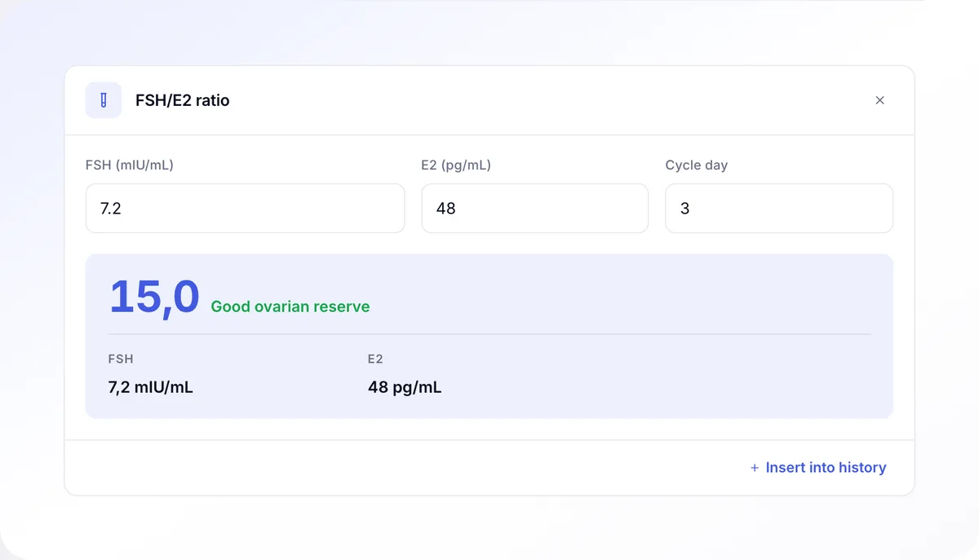Click the FSH heading in the result panel

pos(121,359)
